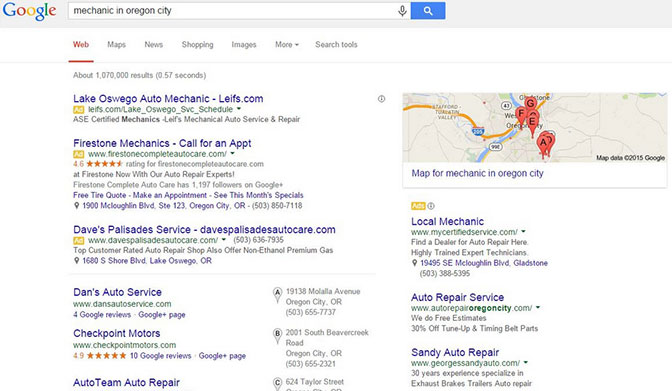Open the Shopping tab

coord(197,45)
